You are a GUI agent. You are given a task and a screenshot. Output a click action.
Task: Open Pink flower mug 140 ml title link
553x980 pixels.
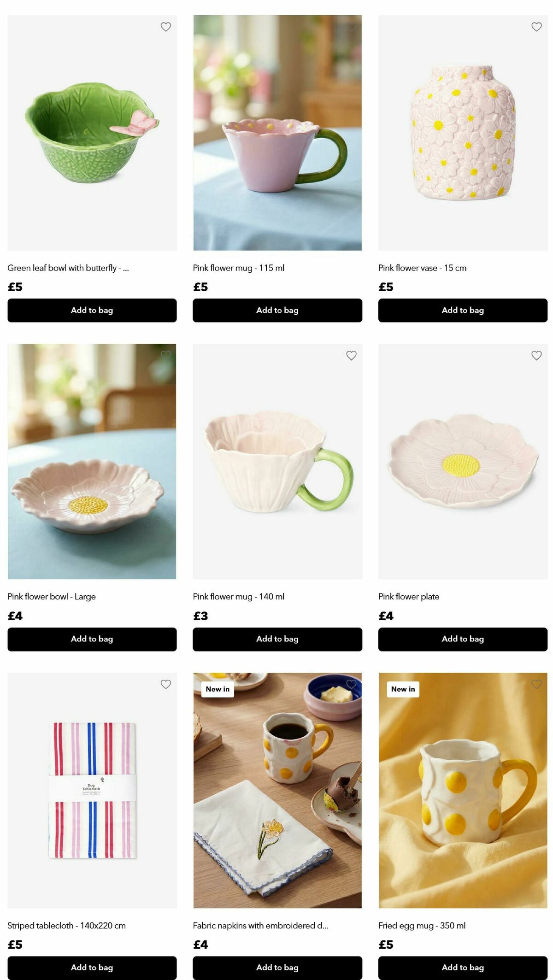tap(239, 597)
